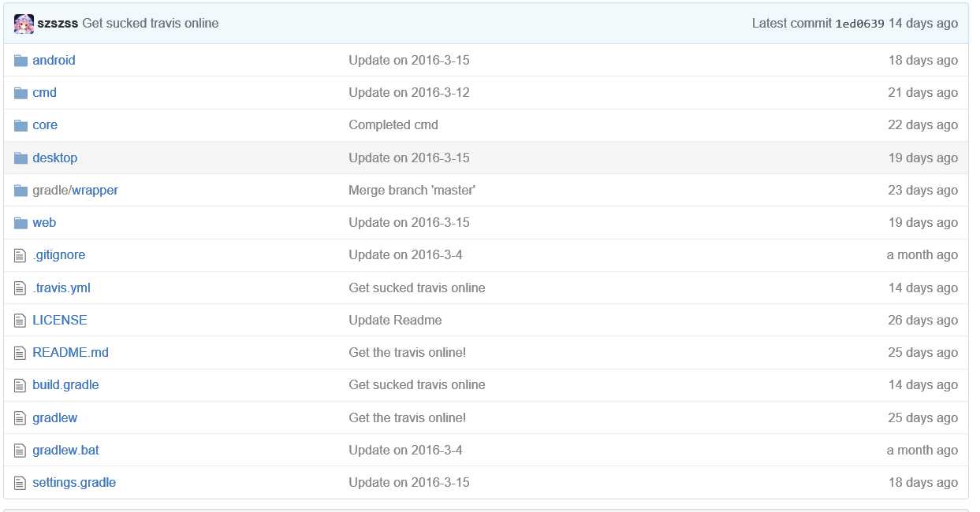Open desktop row commit 'Update on 2016-3-15'
The height and width of the screenshot is (512, 980).
(x=409, y=158)
